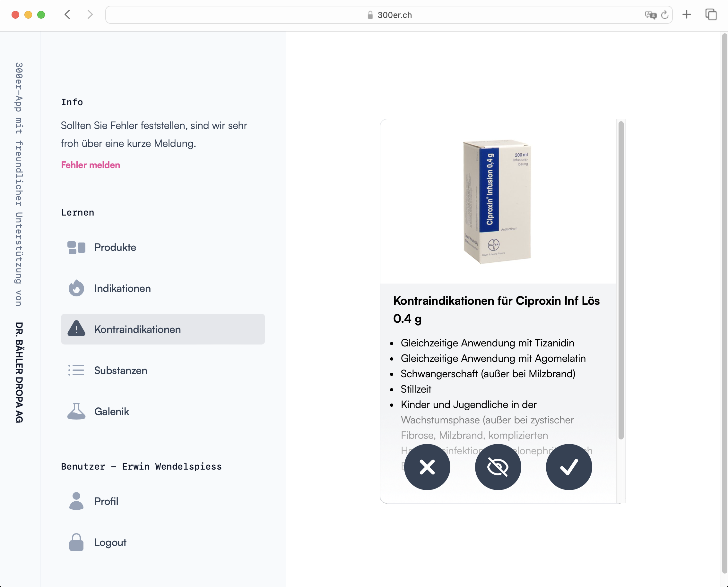Click the Profil person icon
The image size is (728, 587).
coord(76,501)
